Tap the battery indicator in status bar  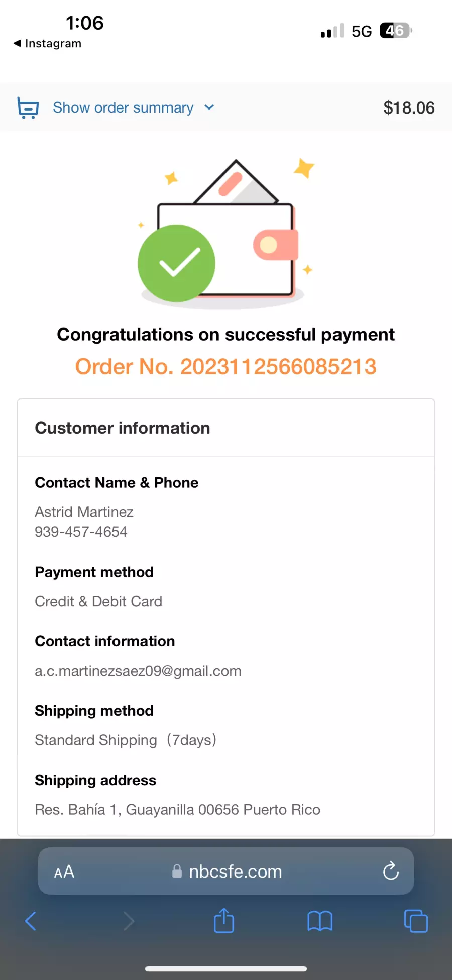coord(396,31)
